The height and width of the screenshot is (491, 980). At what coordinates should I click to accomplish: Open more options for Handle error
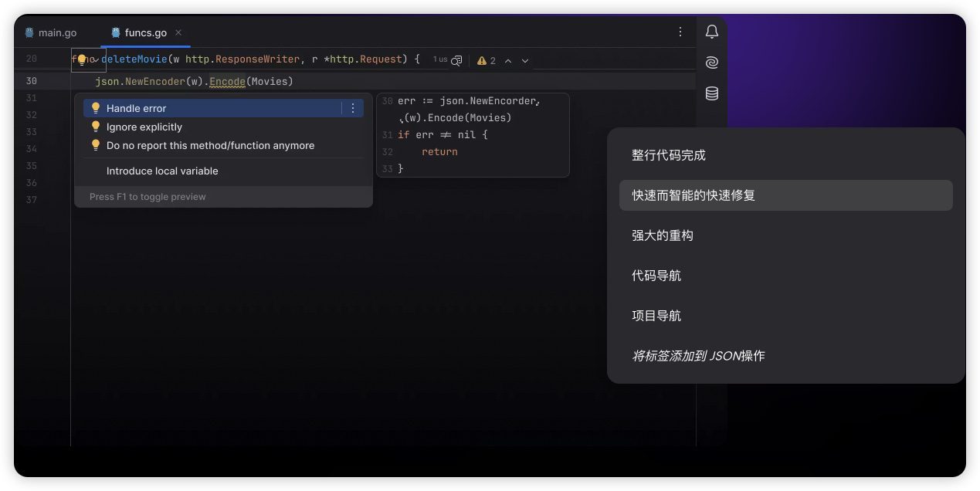[353, 108]
